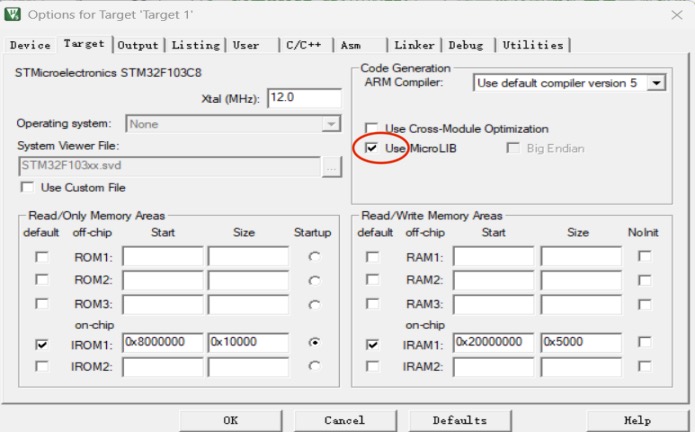Click the ROM3 Size field
This screenshot has width=695, height=433.
click(x=248, y=304)
